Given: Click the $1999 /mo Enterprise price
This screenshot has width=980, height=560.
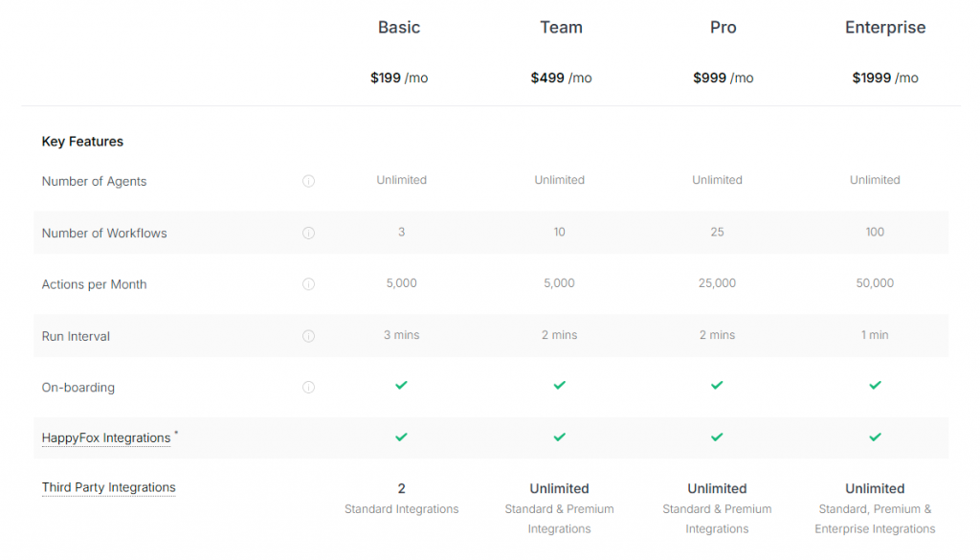Looking at the screenshot, I should click(x=885, y=78).
